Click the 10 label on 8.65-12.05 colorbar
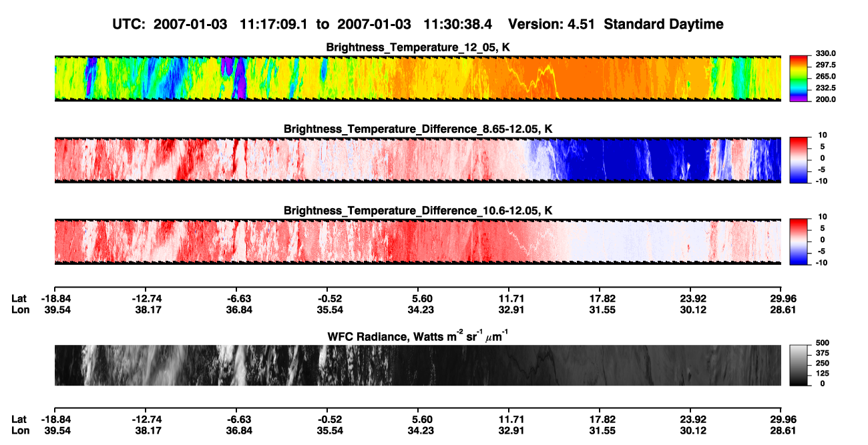The height and width of the screenshot is (445, 868). 823,135
